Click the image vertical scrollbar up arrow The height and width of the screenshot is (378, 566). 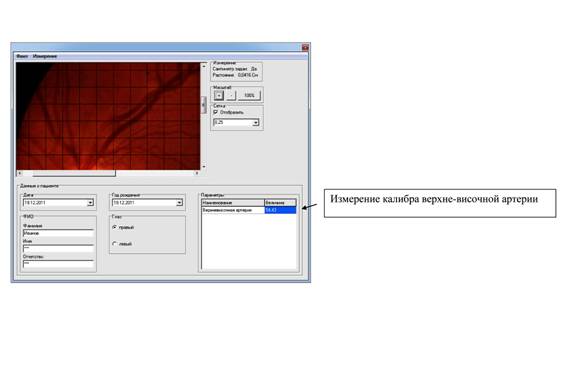(204, 66)
